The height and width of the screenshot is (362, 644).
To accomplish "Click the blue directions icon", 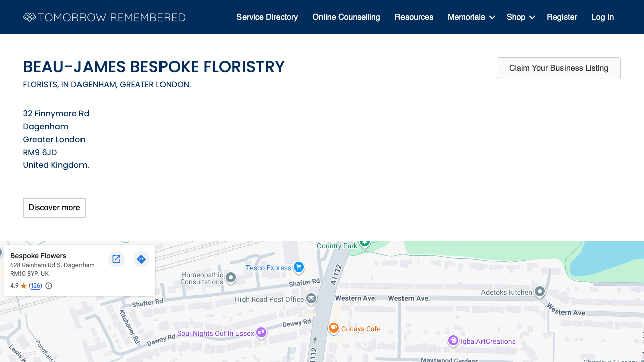I will [x=141, y=259].
